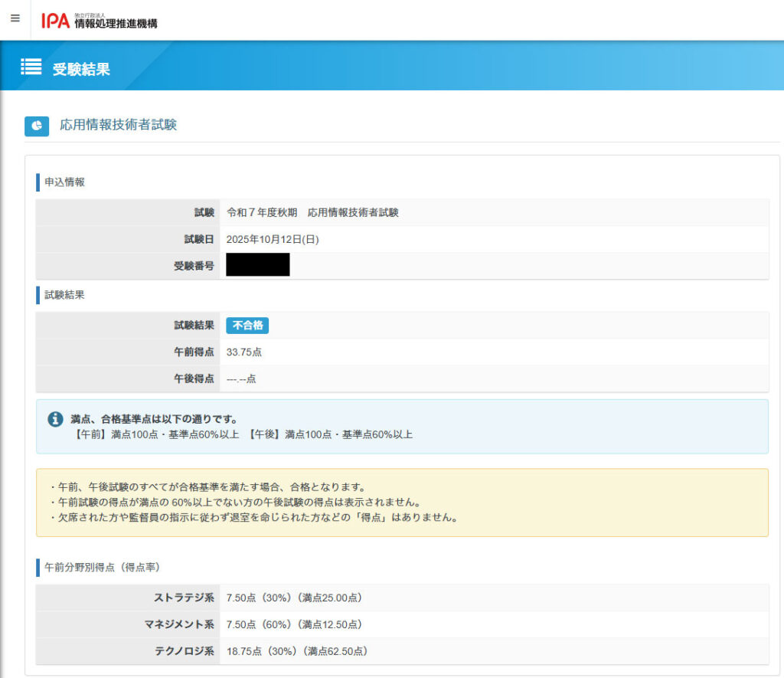Click the list icon beside 受験結果
The image size is (784, 678).
tap(31, 67)
